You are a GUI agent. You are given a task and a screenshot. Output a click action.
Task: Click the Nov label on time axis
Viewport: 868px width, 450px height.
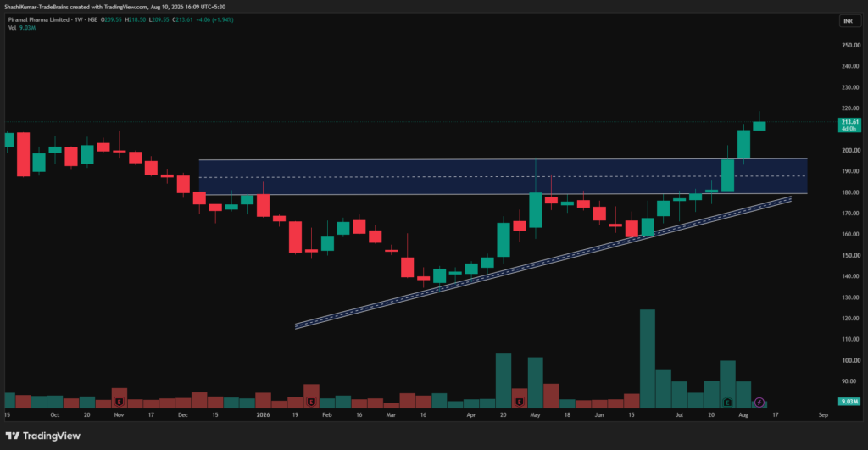119,415
